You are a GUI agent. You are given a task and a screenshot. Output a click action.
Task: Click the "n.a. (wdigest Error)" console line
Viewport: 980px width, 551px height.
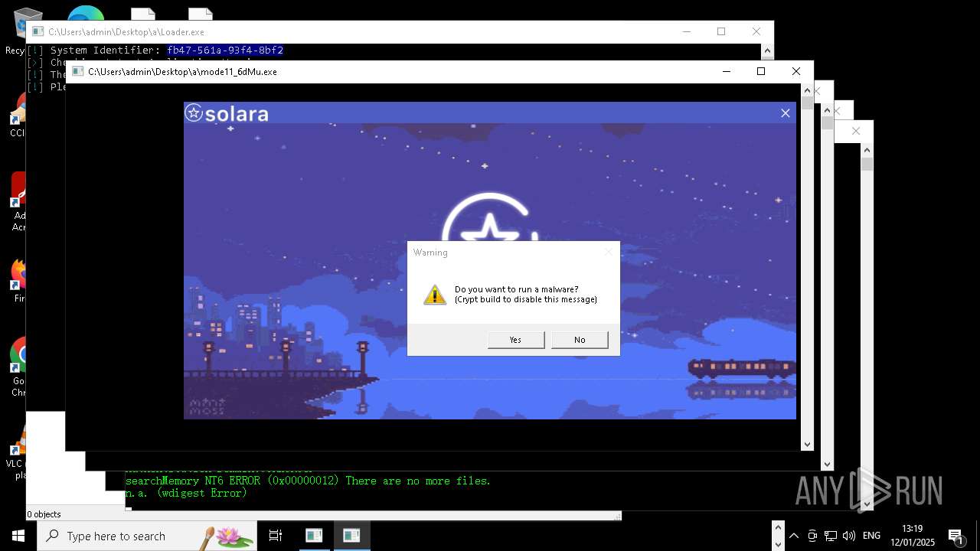pyautogui.click(x=186, y=494)
